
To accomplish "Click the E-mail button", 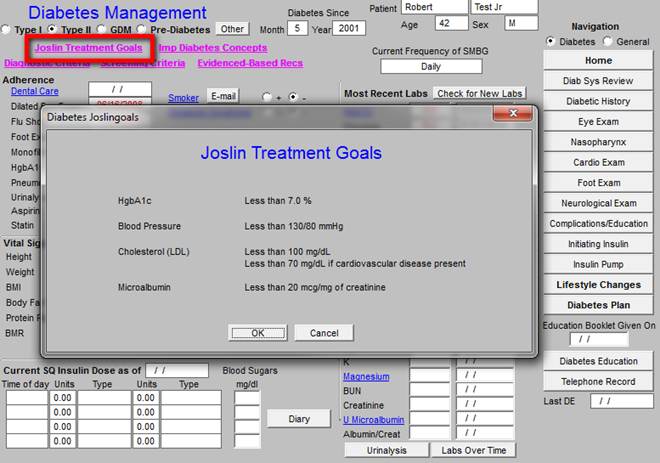I will pyautogui.click(x=223, y=96).
